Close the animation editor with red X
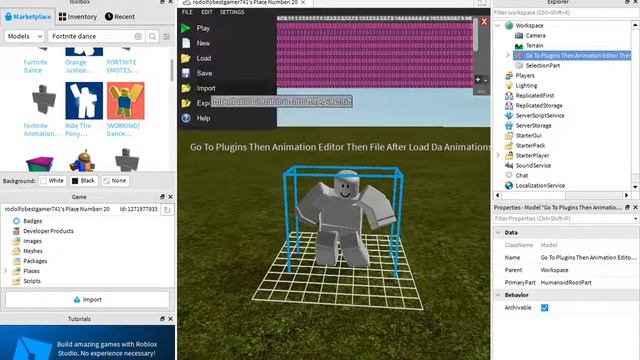The image size is (640, 360). 484,22
